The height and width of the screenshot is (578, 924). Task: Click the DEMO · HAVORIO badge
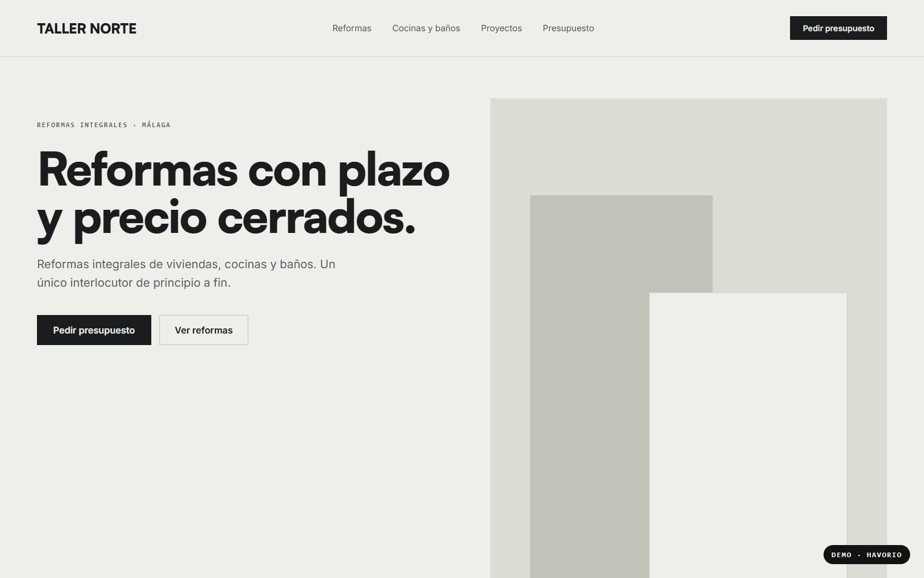[x=866, y=555]
